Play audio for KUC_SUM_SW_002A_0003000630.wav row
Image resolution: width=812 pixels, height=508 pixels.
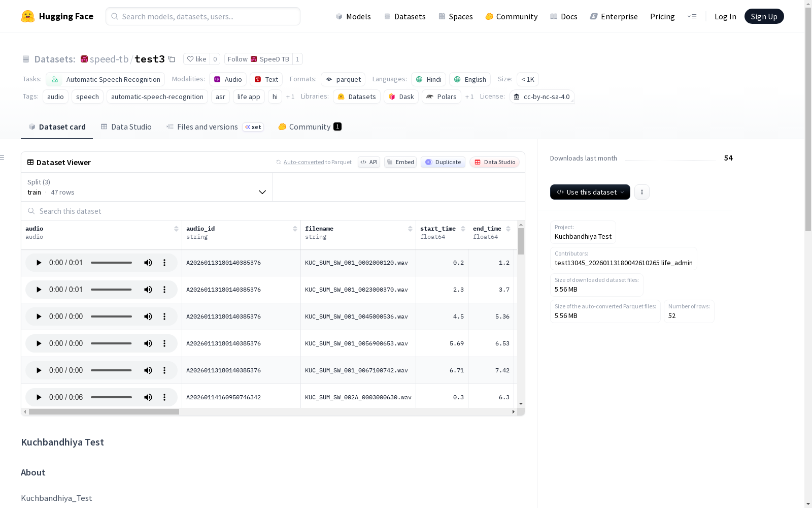click(39, 397)
